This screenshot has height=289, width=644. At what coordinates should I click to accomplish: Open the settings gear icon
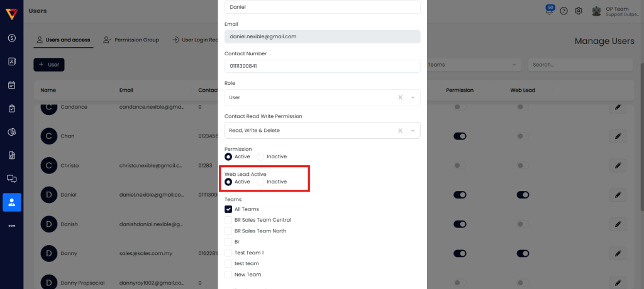(x=579, y=11)
